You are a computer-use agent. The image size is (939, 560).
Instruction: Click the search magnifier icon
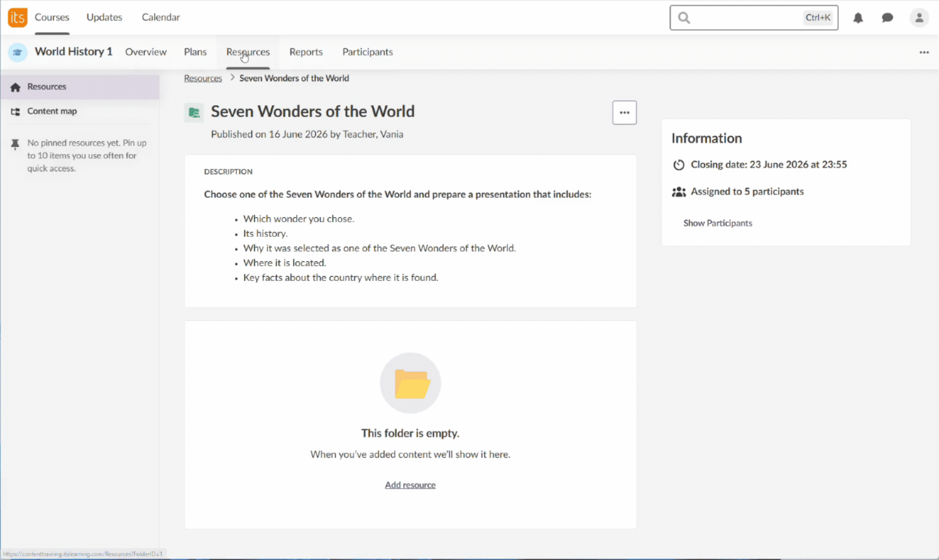(684, 18)
